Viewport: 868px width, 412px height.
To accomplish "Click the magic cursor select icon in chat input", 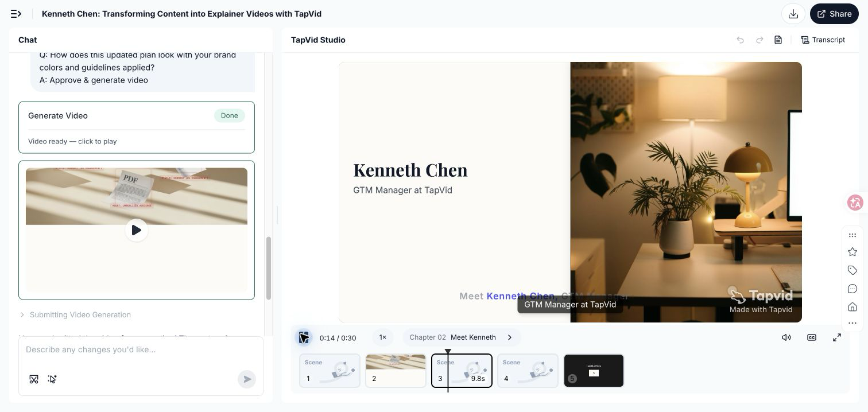I will [x=52, y=379].
